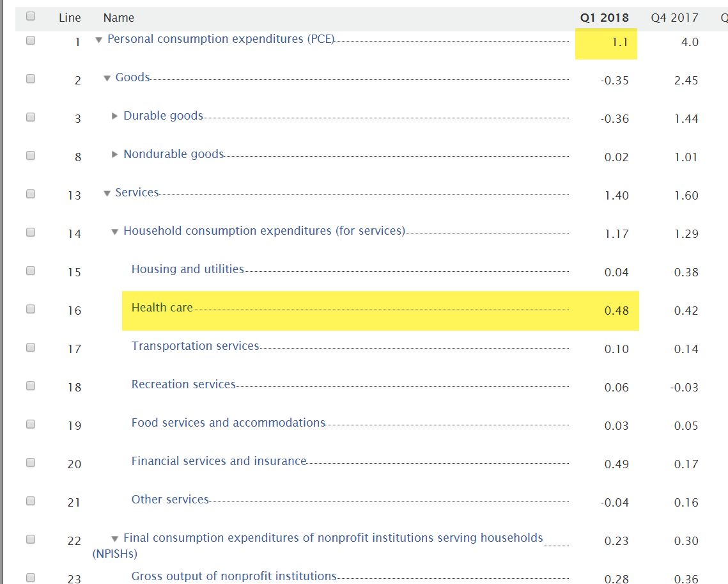Open Financial services and insurance link
Viewport: 728px width, 584px height.
coord(219,461)
